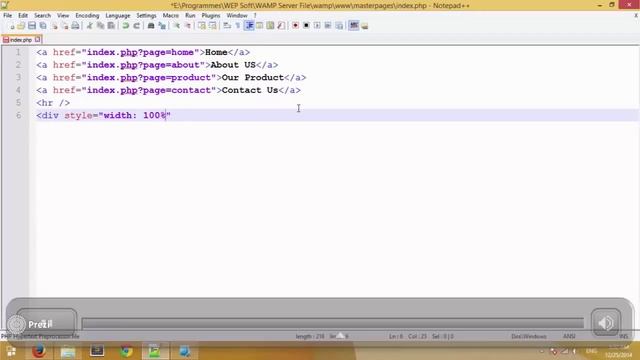Click "Contact Us" text on line 4
The width and height of the screenshot is (640, 360).
(250, 90)
